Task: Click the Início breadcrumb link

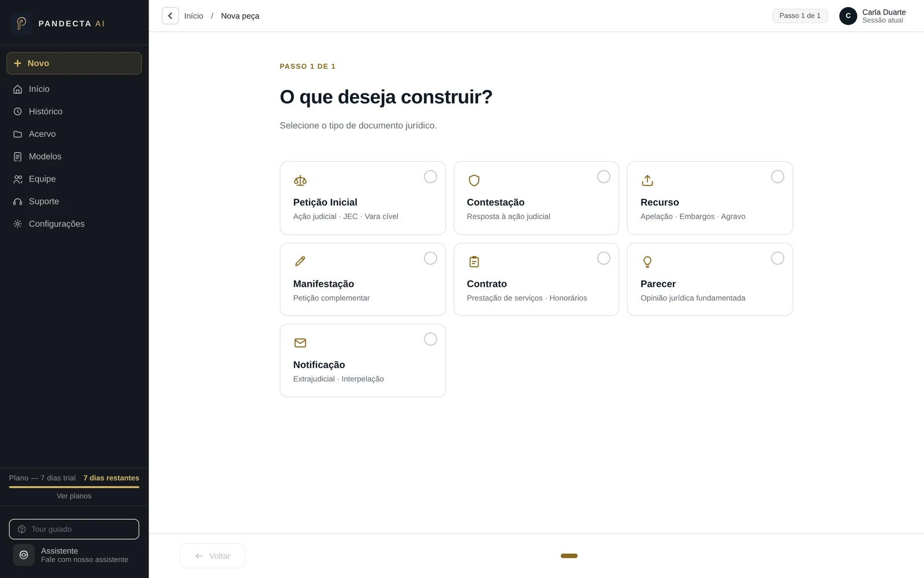Action: [193, 16]
